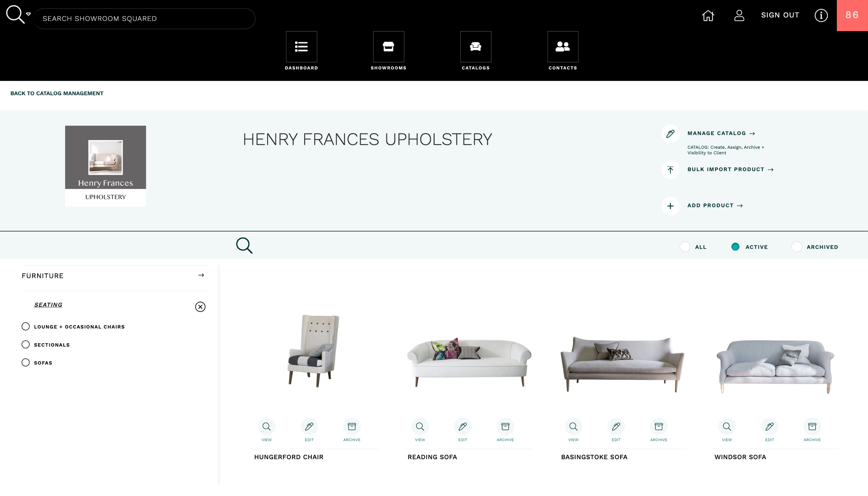Click View magnifier for Basingstoke Sofa
This screenshot has height=496, width=868.
(x=573, y=426)
